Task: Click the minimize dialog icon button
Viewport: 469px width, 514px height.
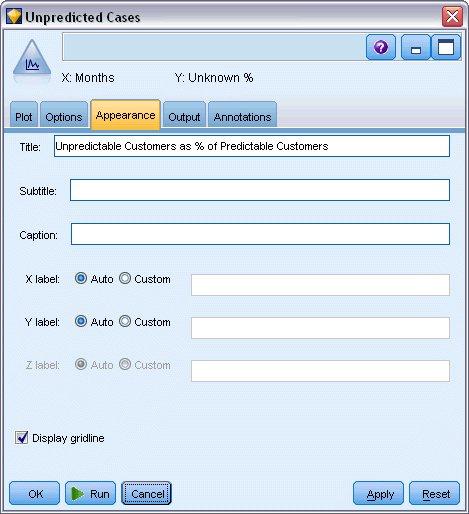Action: tap(415, 47)
